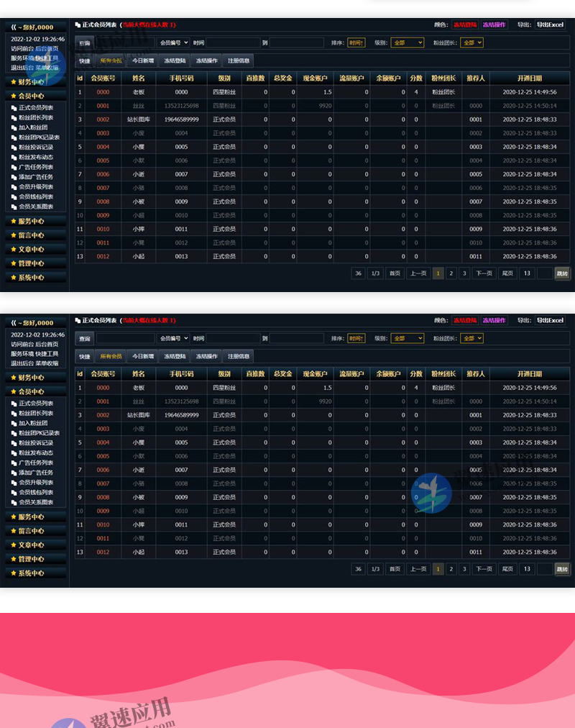Open the 会员编号 dropdown in the upper search bar
The image size is (575, 728).
173,43
